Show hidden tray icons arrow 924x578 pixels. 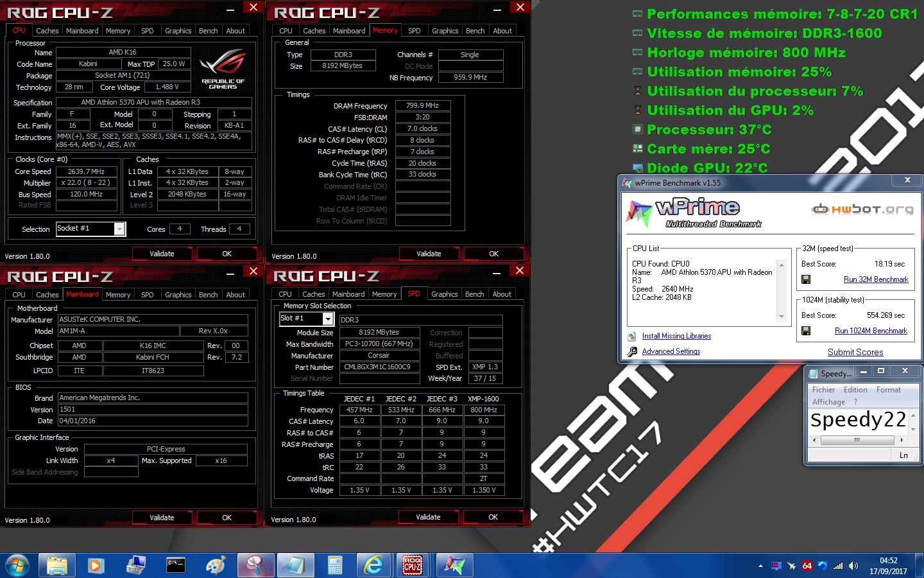pos(760,566)
